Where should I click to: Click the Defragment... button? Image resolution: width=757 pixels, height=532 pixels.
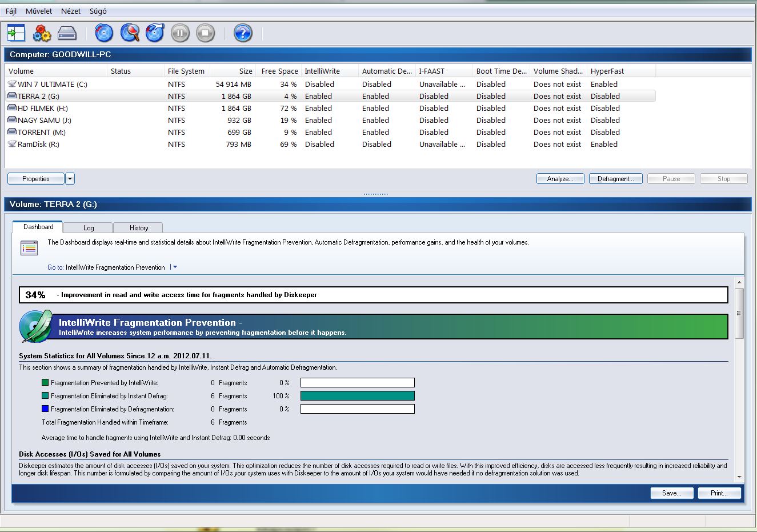615,179
